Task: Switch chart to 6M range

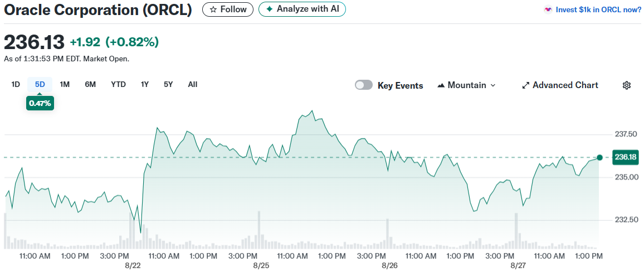Action: (90, 85)
